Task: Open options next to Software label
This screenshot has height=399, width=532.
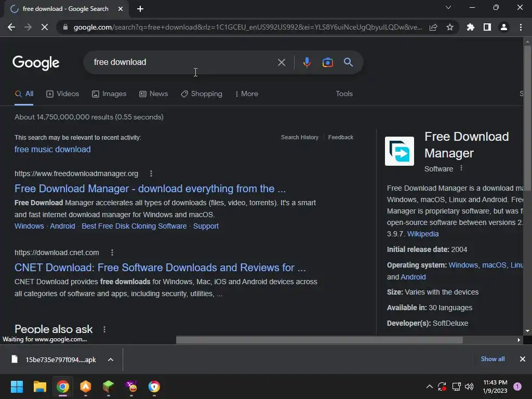Action: 461,168
